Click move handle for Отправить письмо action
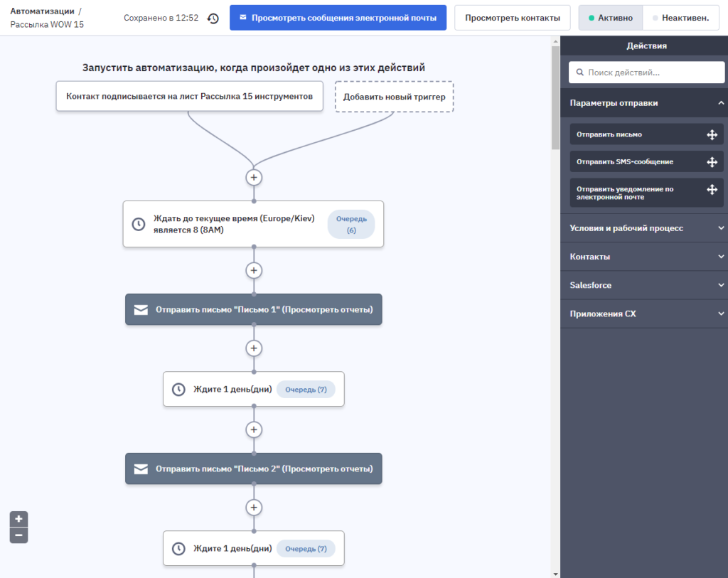 click(712, 134)
